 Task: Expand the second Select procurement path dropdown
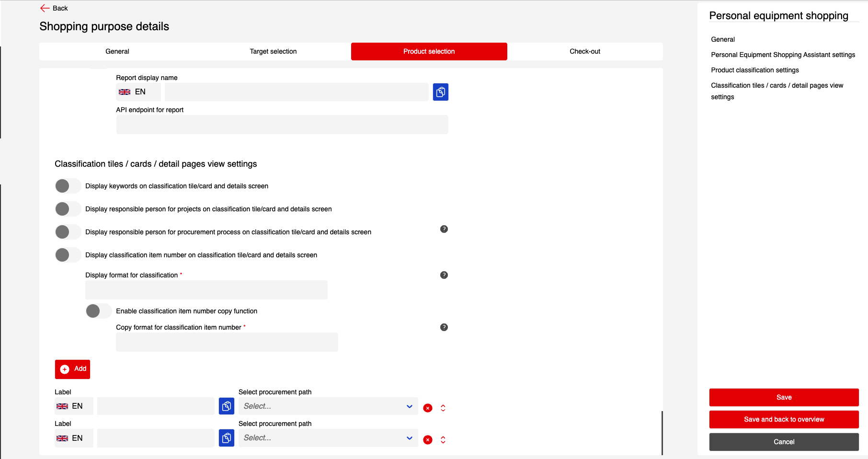[x=328, y=438]
